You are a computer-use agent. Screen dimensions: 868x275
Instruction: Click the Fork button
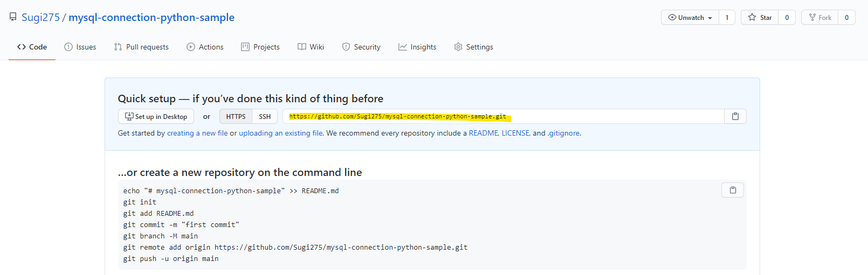pos(820,17)
